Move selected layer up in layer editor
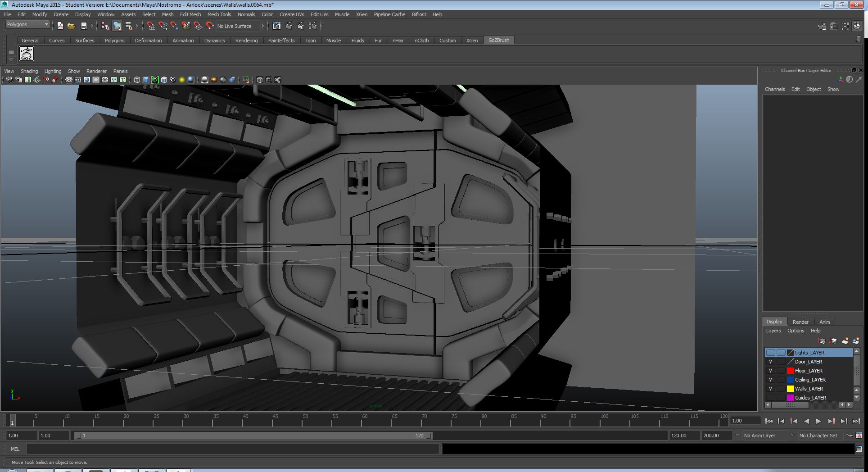 click(x=822, y=341)
